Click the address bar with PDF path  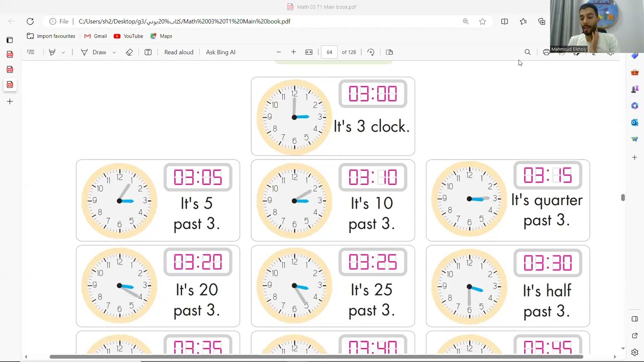coord(184,21)
